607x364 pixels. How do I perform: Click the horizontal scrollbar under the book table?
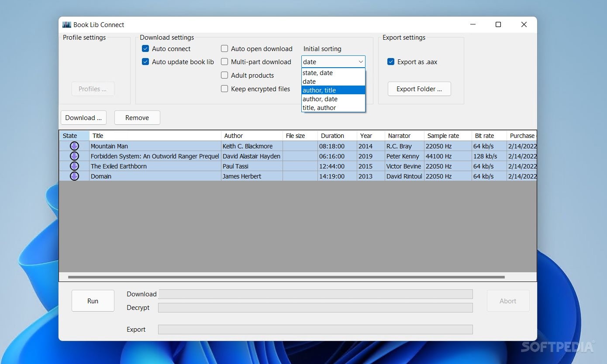286,277
